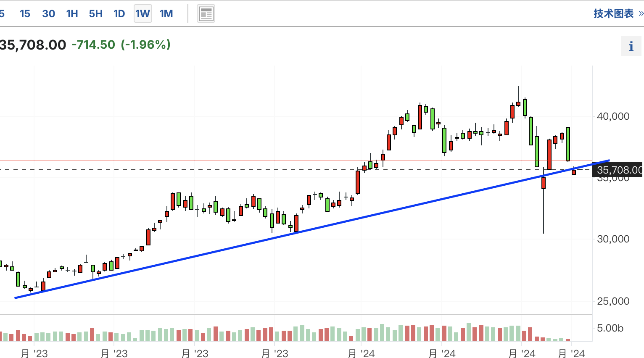This screenshot has width=644, height=358.
Task: Click the 40,000 price axis label
Action: tap(613, 116)
